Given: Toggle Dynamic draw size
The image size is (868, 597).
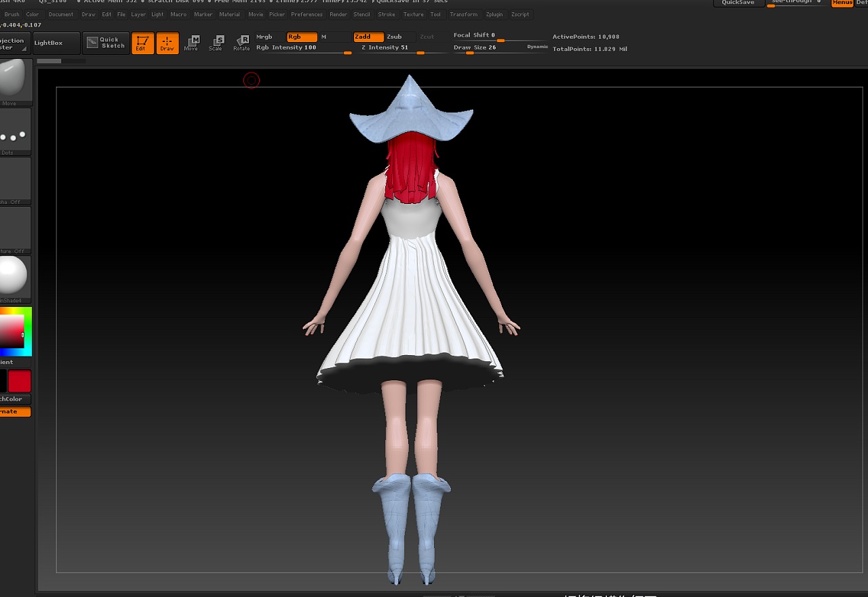Looking at the screenshot, I should click(538, 47).
